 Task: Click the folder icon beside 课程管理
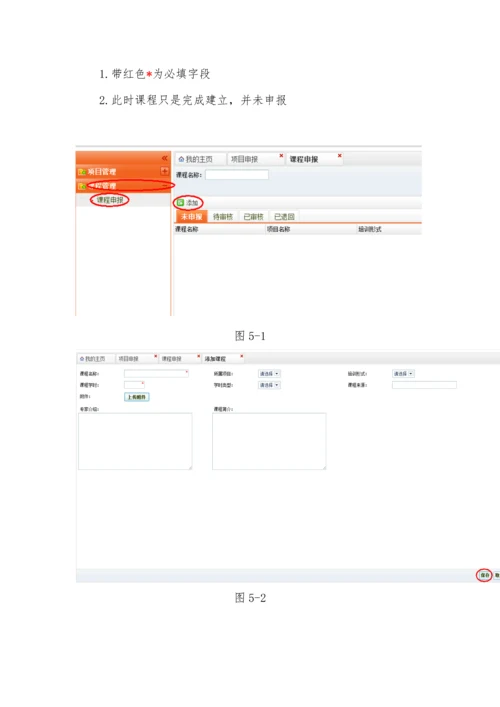[82, 186]
